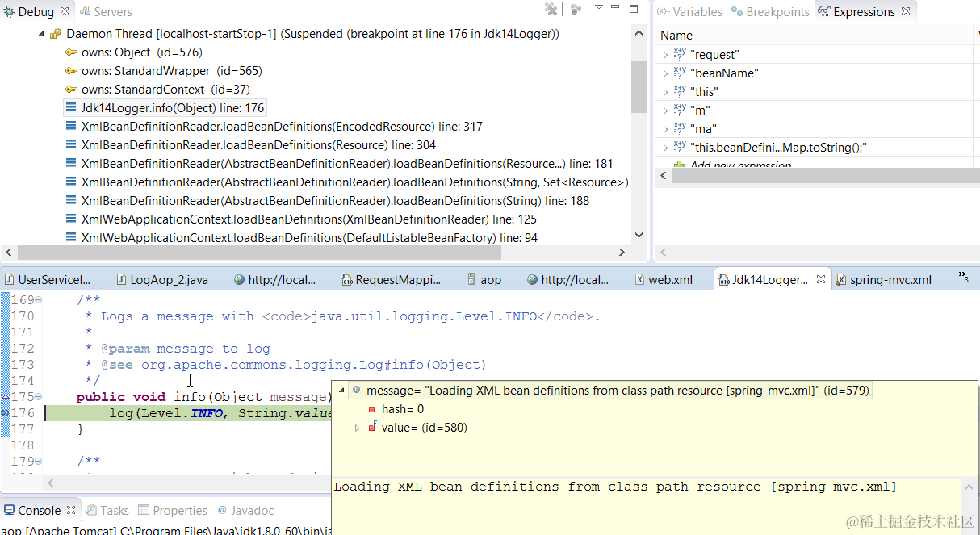Click Debug view scroll-down arrow
Viewport: 980px width, 535px height.
pos(639,235)
